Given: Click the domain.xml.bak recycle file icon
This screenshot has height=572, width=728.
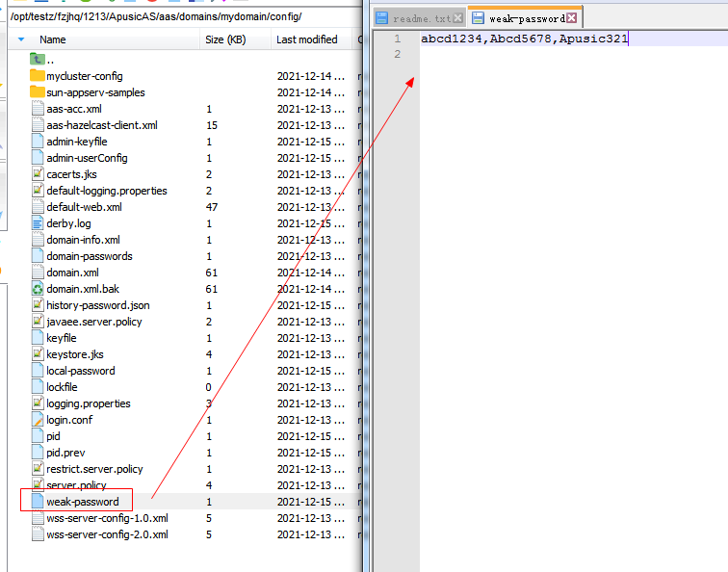Looking at the screenshot, I should (x=38, y=289).
